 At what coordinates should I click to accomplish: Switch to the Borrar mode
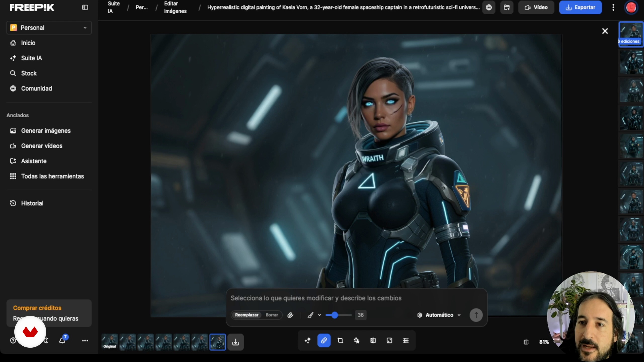(272, 315)
